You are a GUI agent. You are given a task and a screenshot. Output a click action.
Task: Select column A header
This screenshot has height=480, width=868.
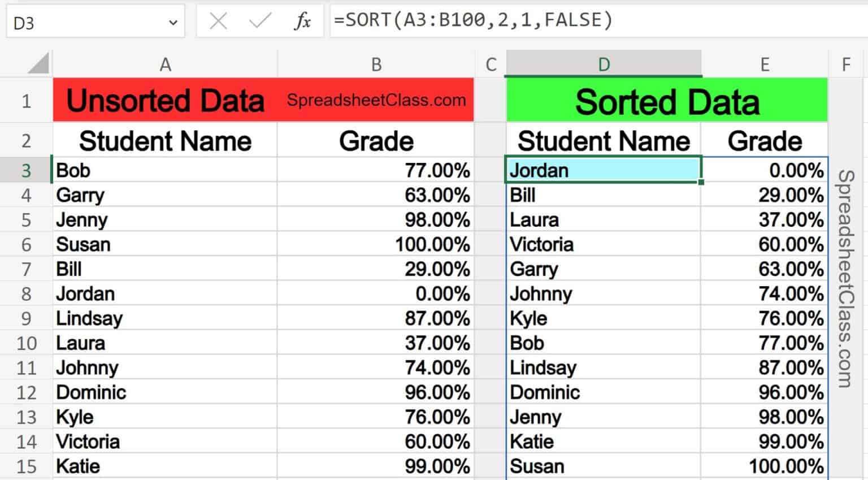[x=164, y=64]
